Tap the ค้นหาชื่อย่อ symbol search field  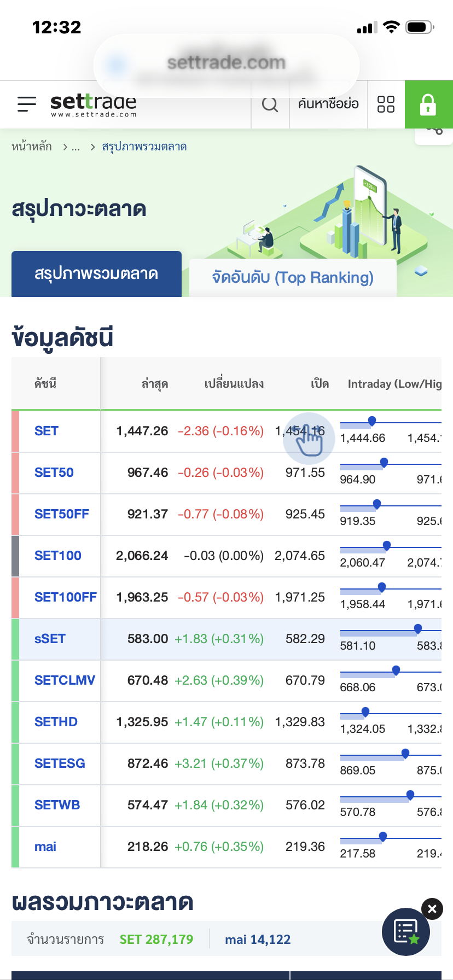pyautogui.click(x=328, y=104)
